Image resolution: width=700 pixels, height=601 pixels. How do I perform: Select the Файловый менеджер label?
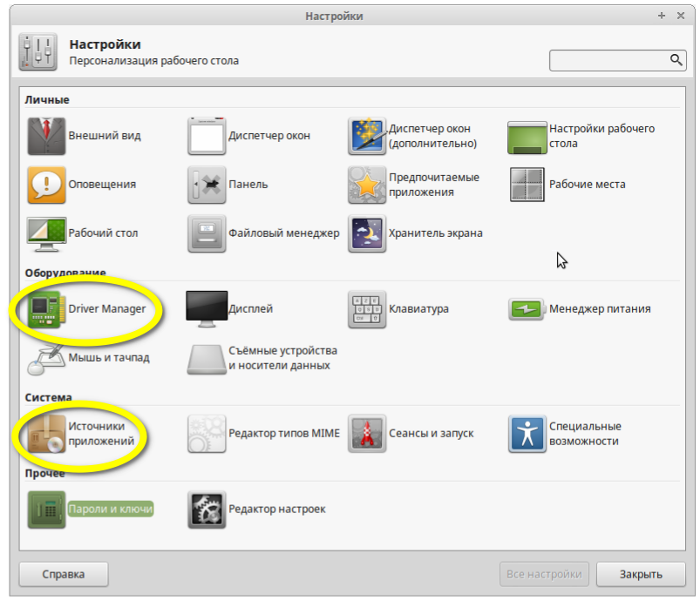pyautogui.click(x=284, y=233)
